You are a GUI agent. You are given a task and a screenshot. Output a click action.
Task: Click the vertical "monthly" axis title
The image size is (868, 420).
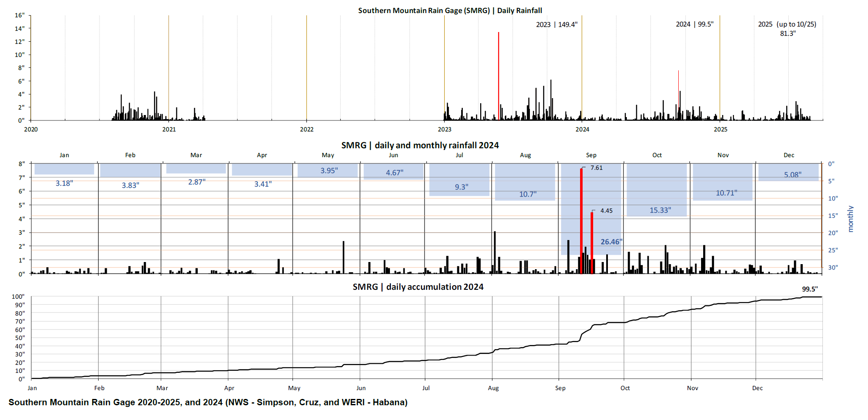[850, 219]
